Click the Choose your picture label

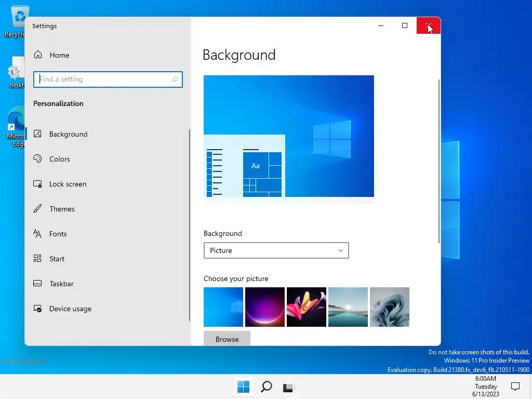pyautogui.click(x=236, y=278)
